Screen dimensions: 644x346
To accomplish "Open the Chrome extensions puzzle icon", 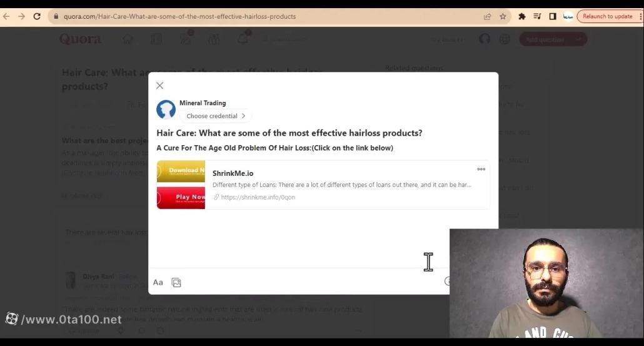I will point(522,16).
